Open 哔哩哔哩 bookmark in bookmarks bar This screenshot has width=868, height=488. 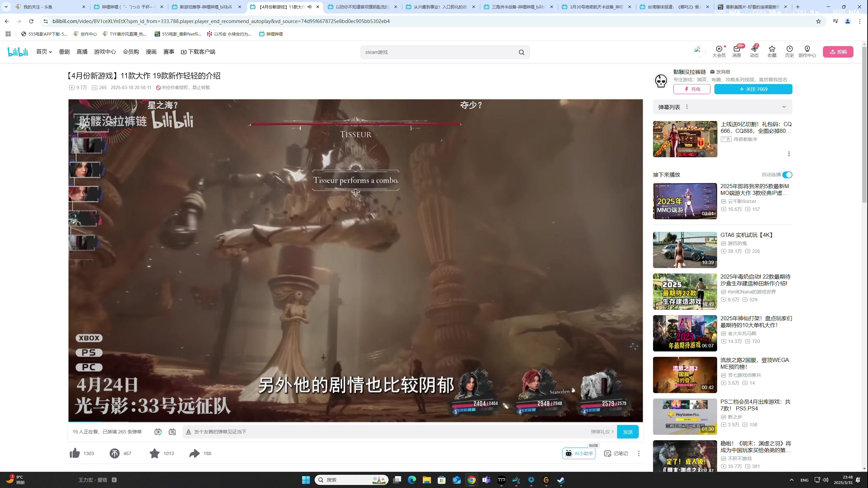click(271, 34)
